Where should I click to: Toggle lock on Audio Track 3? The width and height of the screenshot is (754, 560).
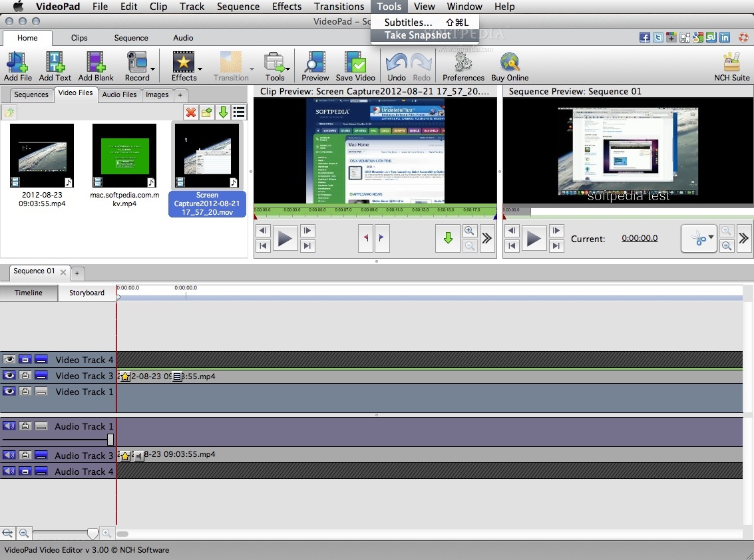[x=25, y=455]
